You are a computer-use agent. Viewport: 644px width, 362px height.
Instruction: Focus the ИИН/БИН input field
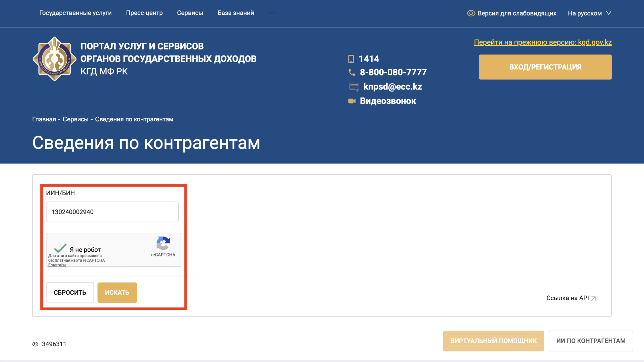click(x=112, y=212)
